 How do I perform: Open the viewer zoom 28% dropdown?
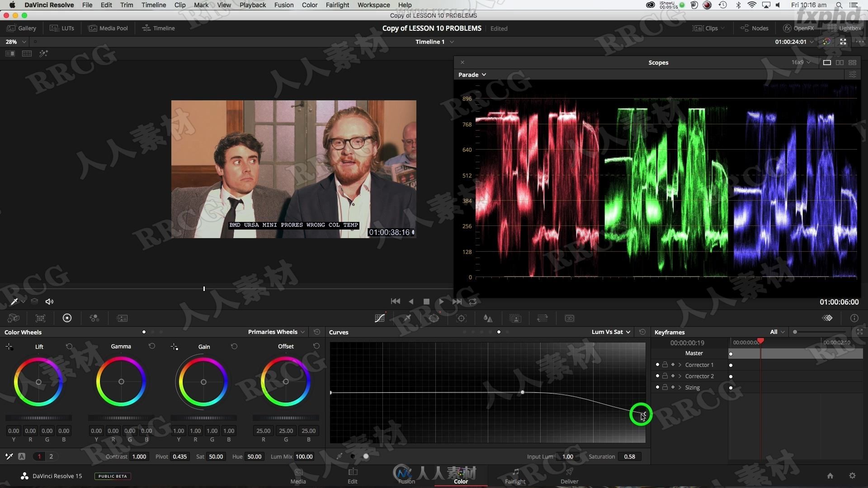pos(15,42)
